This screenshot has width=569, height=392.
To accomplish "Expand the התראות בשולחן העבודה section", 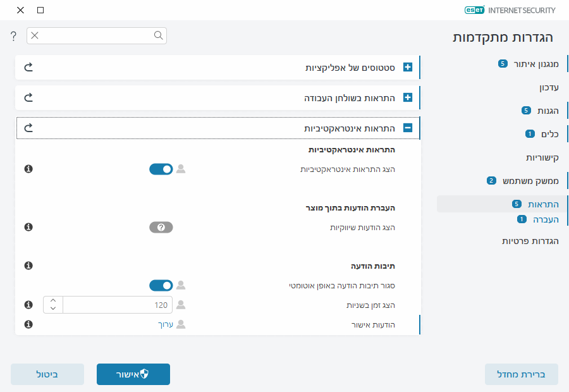I will tap(408, 97).
